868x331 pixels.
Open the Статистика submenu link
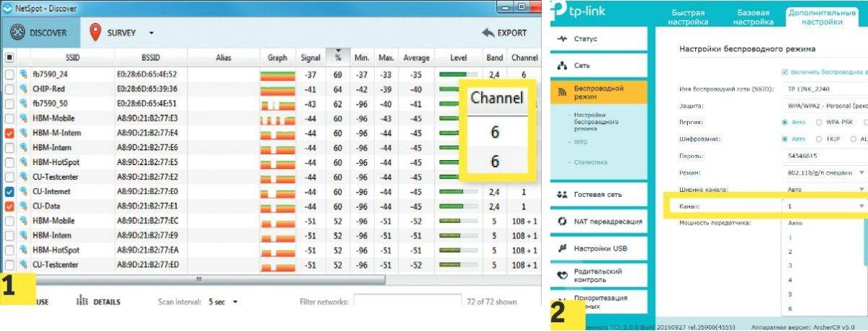(x=590, y=162)
